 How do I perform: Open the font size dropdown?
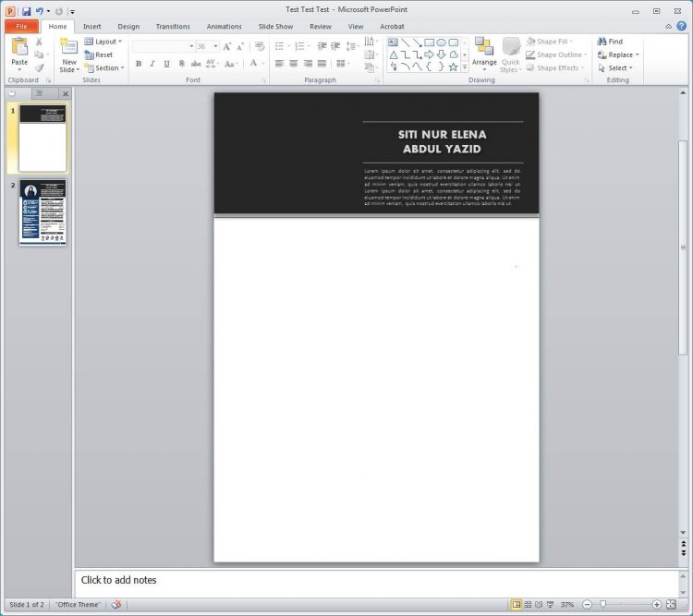coord(215,46)
